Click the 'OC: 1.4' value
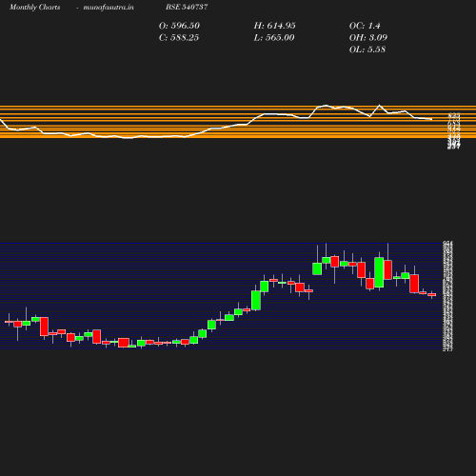 pos(365,26)
